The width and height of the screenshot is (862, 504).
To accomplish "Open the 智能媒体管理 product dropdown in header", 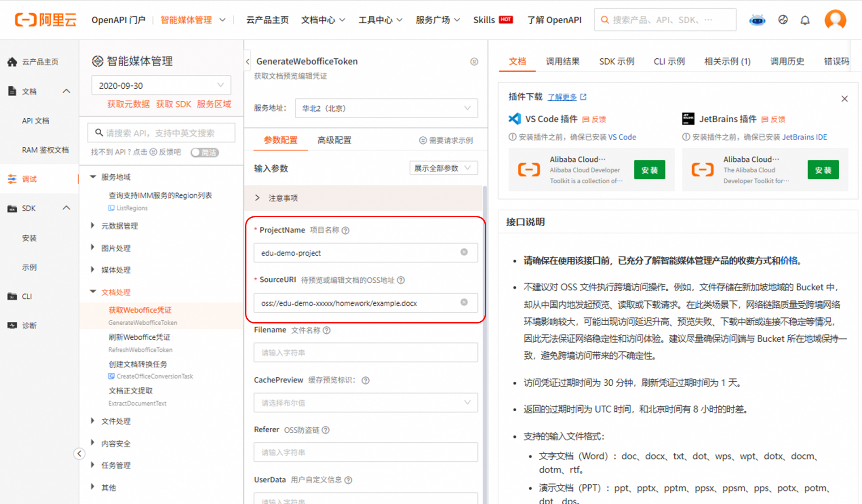I will coord(193,20).
